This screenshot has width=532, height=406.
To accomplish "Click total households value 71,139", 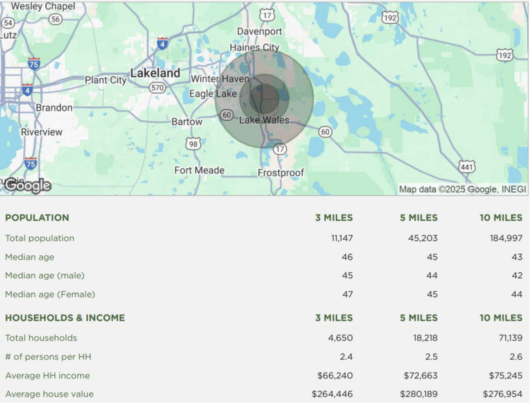I will pyautogui.click(x=510, y=338).
